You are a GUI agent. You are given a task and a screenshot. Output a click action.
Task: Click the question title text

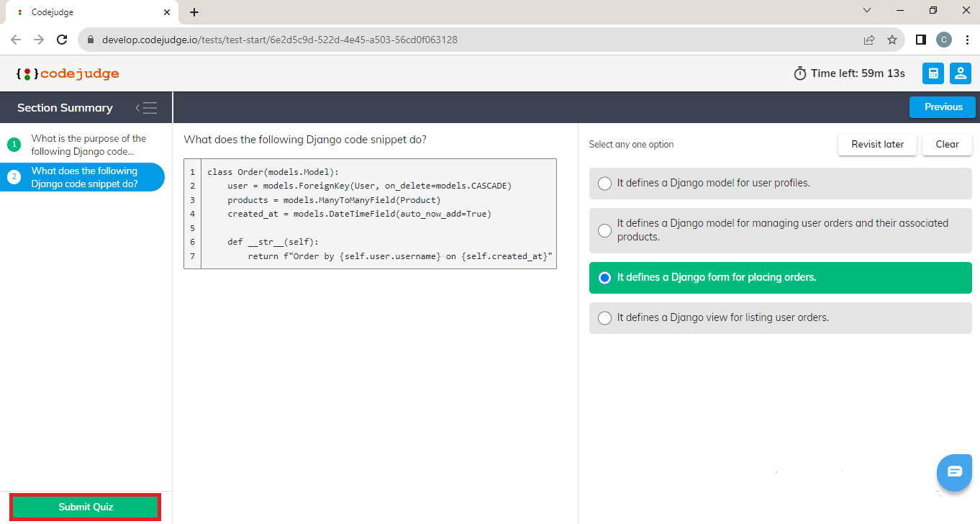pyautogui.click(x=305, y=140)
